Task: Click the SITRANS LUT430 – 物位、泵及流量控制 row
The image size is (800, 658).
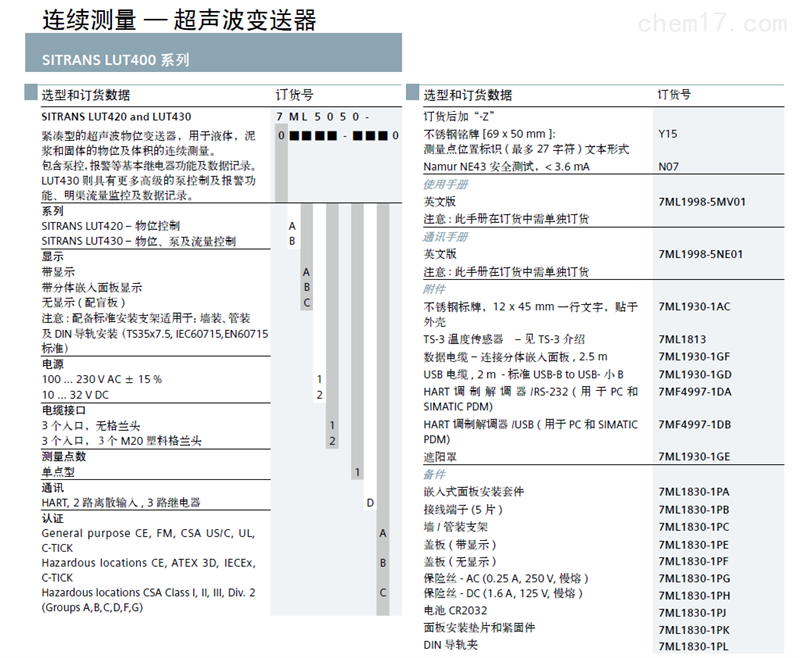Action: pyautogui.click(x=138, y=241)
